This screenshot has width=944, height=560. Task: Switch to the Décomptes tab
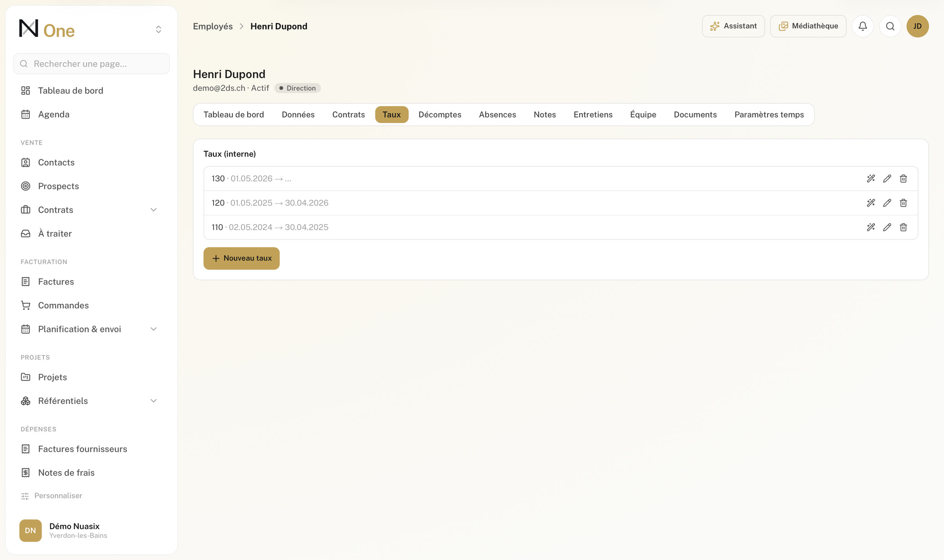[x=440, y=114]
